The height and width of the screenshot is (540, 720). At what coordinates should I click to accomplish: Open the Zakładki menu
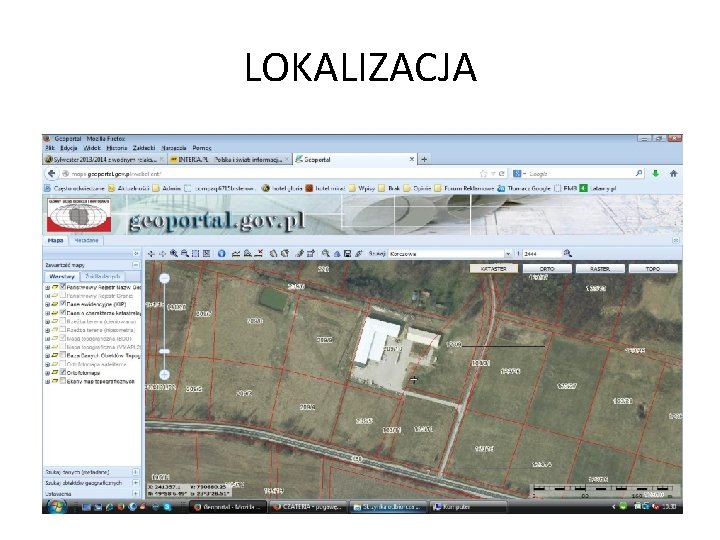point(144,148)
